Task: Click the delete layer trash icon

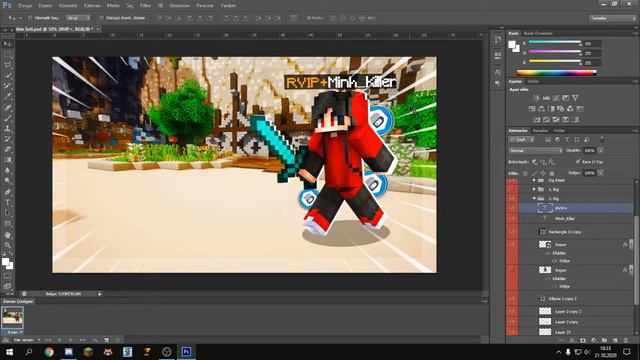Action: click(625, 340)
